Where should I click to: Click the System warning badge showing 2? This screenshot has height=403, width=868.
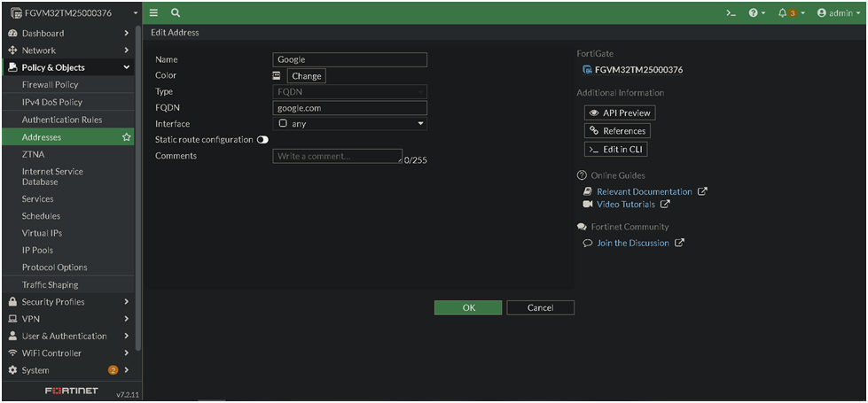click(x=113, y=370)
